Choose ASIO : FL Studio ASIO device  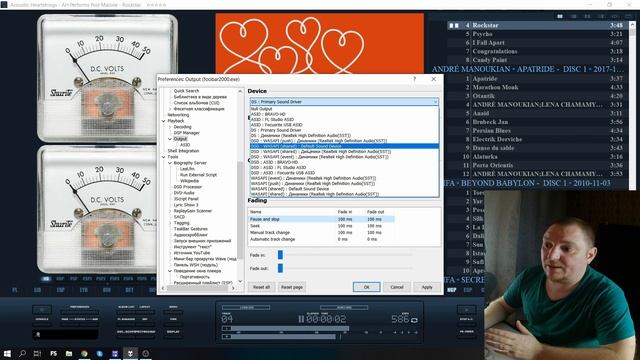344,120
